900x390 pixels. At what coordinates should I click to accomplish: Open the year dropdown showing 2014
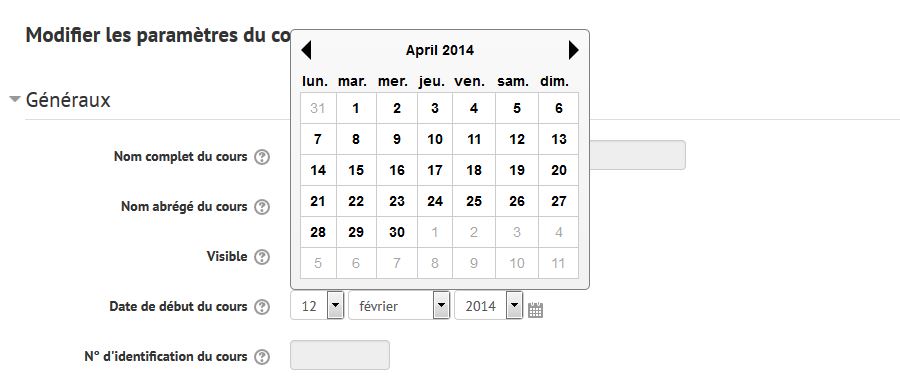pos(488,305)
